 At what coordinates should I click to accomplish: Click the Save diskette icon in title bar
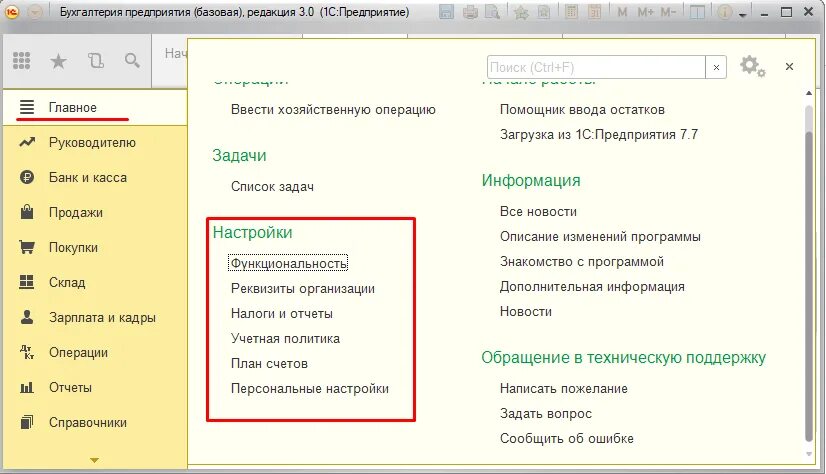click(446, 12)
